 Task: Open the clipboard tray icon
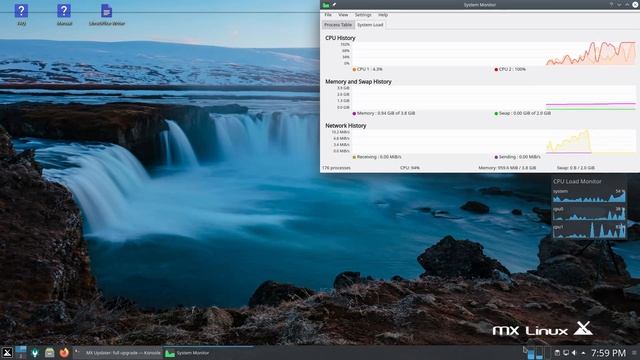(557, 353)
